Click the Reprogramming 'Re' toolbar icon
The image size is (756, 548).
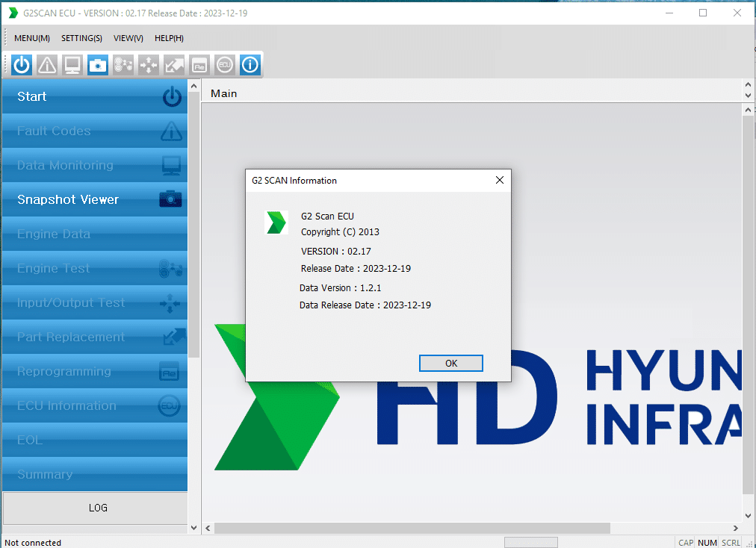199,65
